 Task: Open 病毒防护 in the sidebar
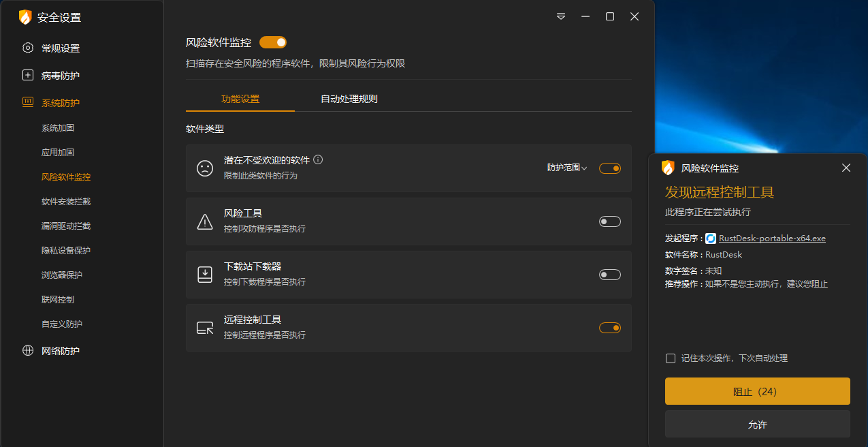61,76
